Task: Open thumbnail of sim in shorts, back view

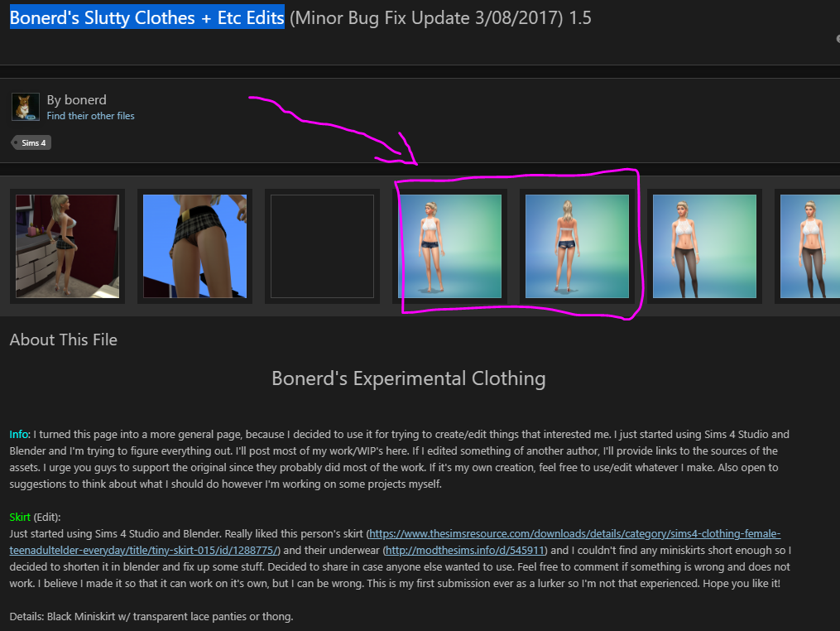Action: click(x=577, y=246)
